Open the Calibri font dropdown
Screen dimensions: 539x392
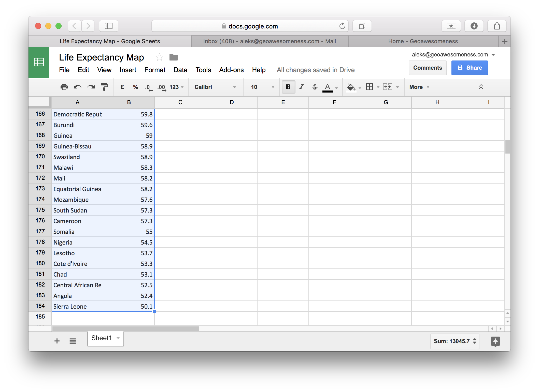(215, 87)
